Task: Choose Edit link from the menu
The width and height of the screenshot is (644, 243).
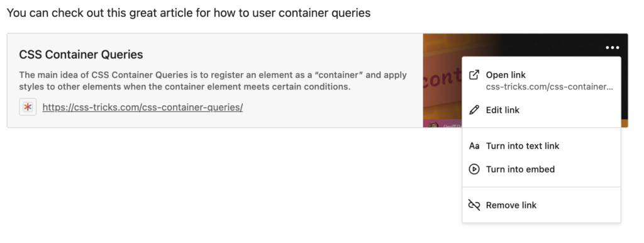Action: (541, 110)
